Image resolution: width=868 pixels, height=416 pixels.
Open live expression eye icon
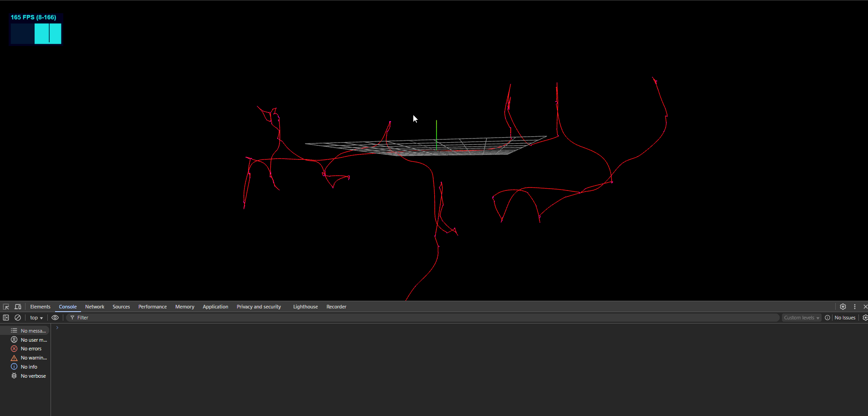[x=55, y=318]
